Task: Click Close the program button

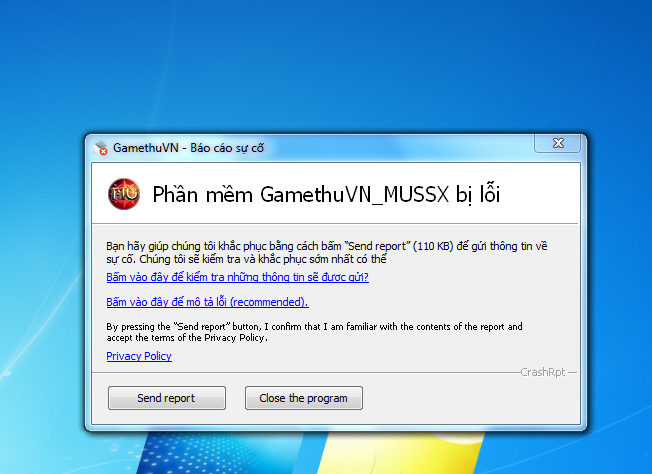Action: [304, 398]
